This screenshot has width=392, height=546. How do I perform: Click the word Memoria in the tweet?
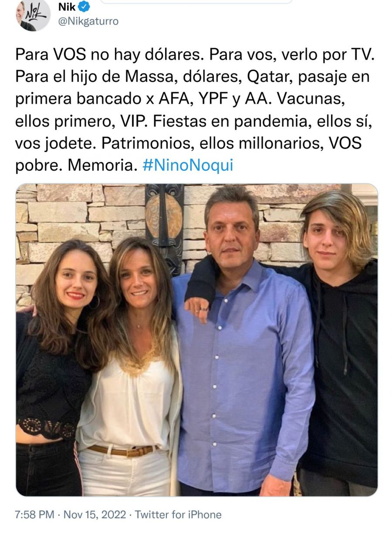tap(101, 165)
